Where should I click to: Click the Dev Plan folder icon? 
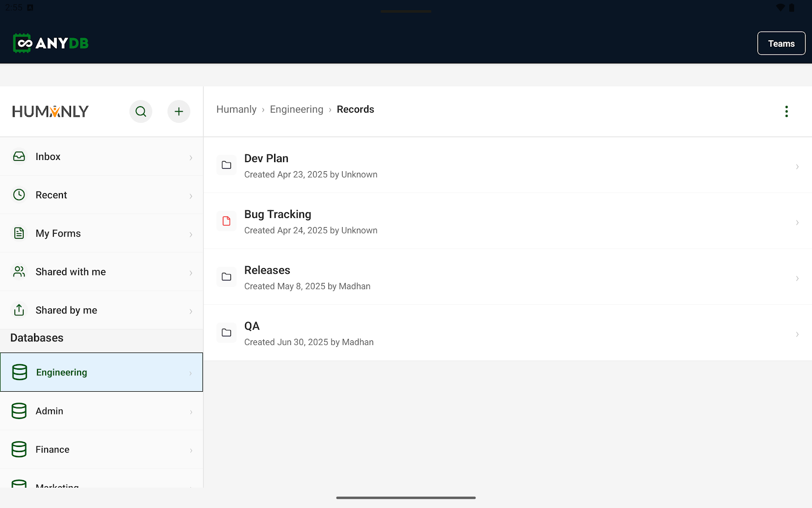(x=226, y=165)
